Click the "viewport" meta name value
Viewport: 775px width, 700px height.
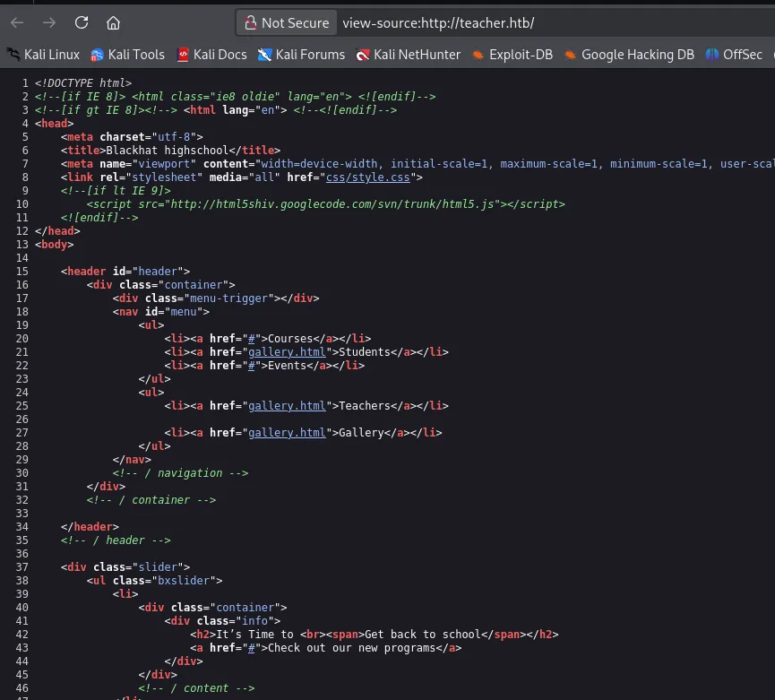164,164
